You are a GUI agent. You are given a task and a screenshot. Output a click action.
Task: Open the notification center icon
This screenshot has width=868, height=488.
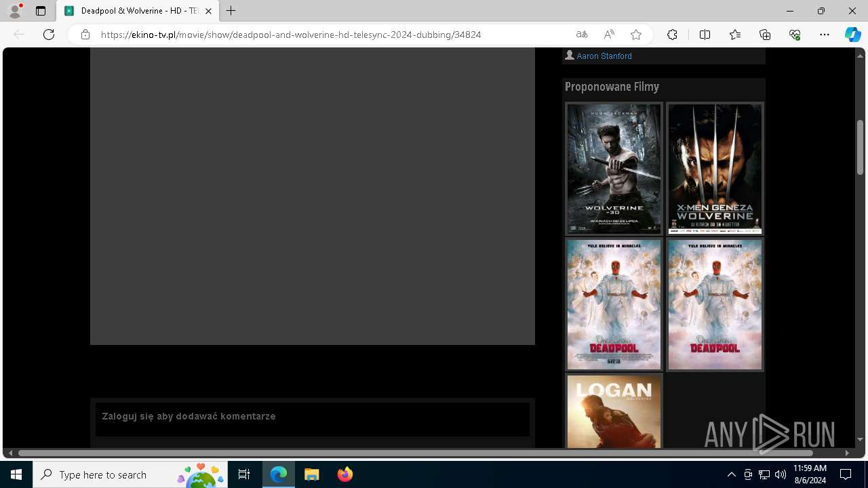846,474
